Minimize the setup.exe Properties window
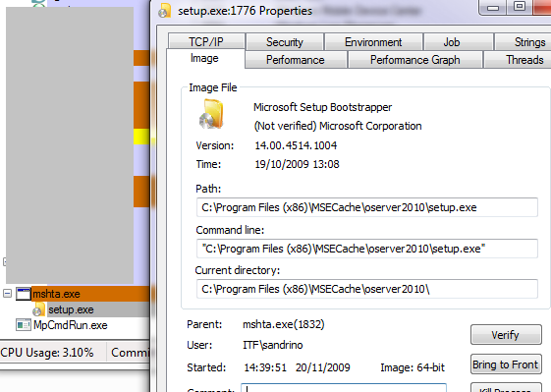This screenshot has height=392, width=551. tap(493, 7)
